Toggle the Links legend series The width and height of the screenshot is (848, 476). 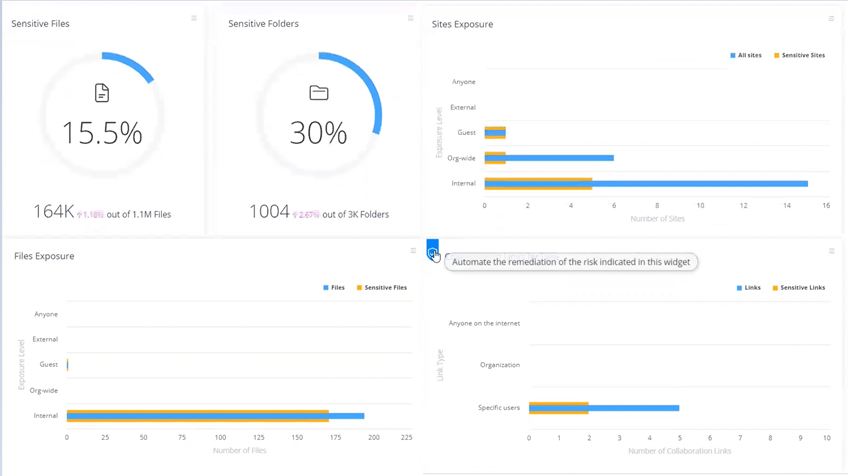[x=749, y=288]
